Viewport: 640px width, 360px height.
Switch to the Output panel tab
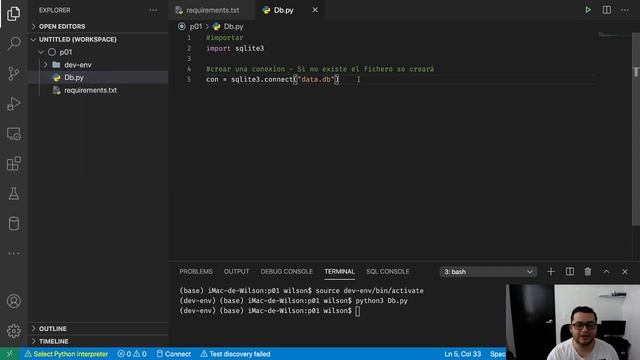tap(236, 271)
